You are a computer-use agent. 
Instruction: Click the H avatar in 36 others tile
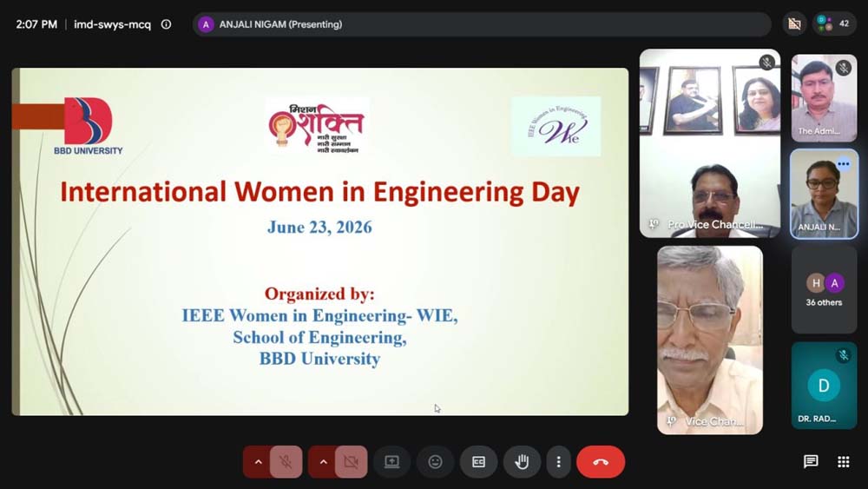[x=815, y=283]
